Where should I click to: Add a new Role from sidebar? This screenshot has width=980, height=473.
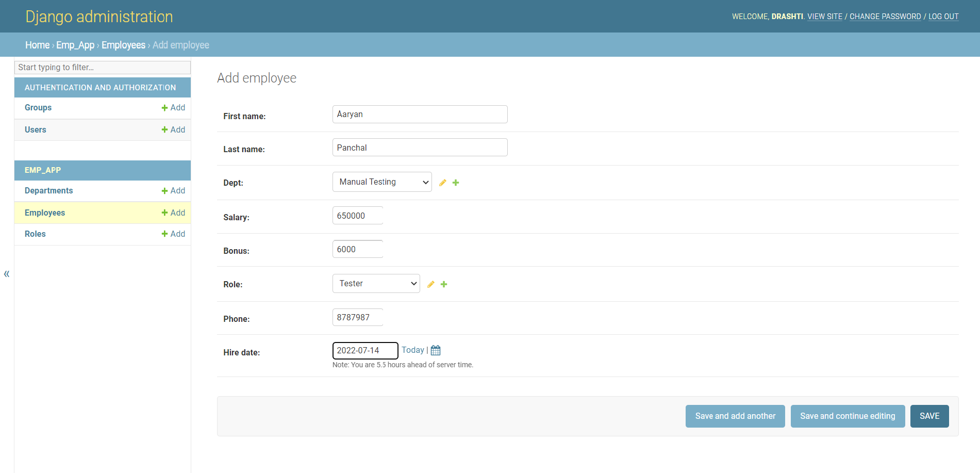(x=173, y=234)
